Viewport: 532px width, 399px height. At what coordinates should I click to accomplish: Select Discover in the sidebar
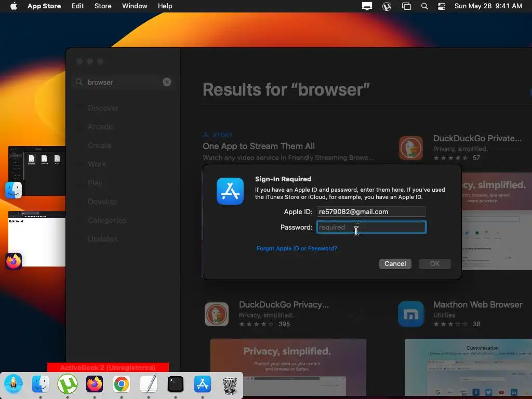(x=103, y=108)
